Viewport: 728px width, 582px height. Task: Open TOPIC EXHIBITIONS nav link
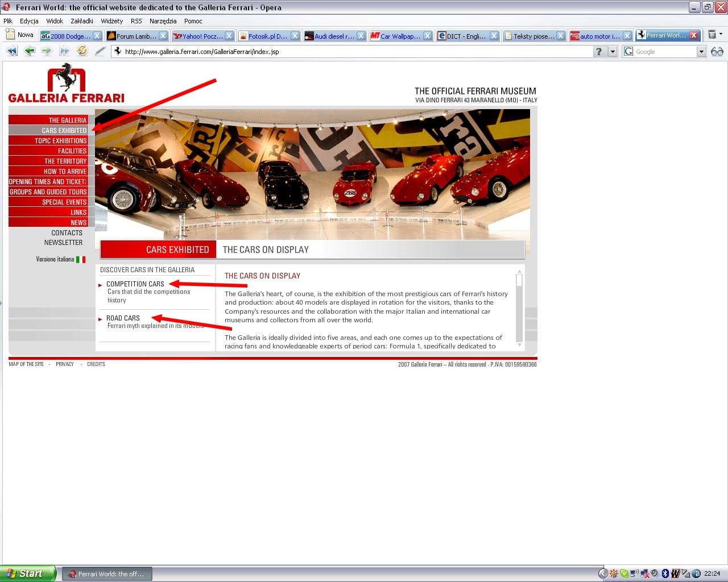(48, 140)
